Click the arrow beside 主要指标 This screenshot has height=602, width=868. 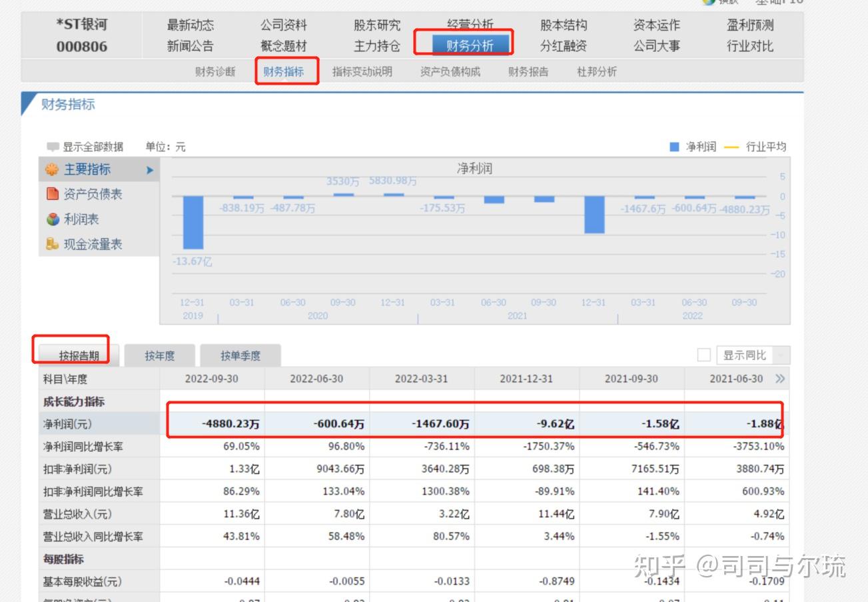[x=150, y=170]
